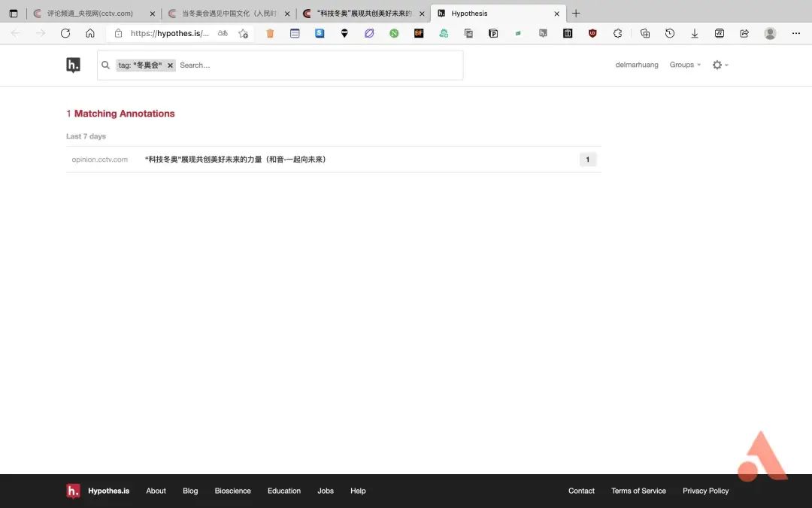Add page to favorites star icon
Viewport: 812px width, 508px height.
(244, 33)
